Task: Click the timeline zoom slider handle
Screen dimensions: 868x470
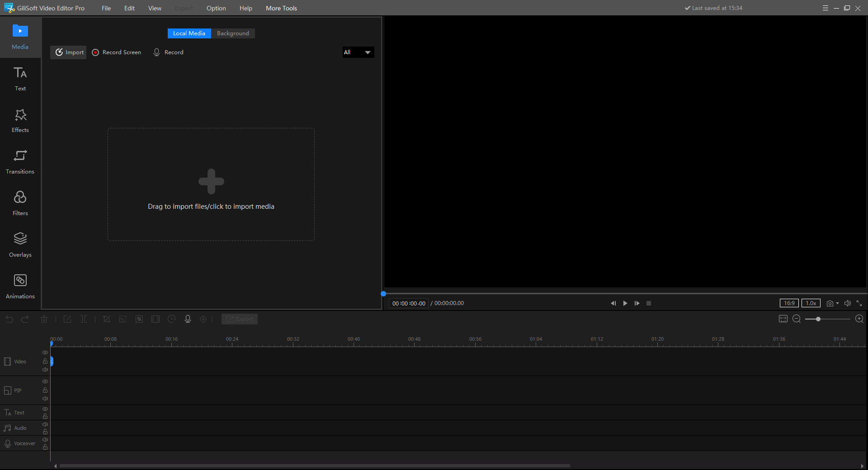Action: 818,319
